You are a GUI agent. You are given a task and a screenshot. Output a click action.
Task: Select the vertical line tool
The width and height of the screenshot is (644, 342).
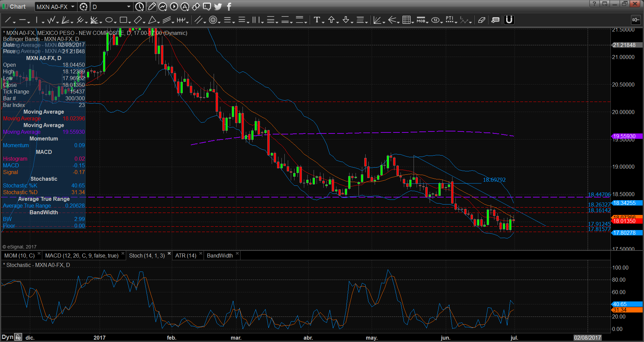(37, 20)
